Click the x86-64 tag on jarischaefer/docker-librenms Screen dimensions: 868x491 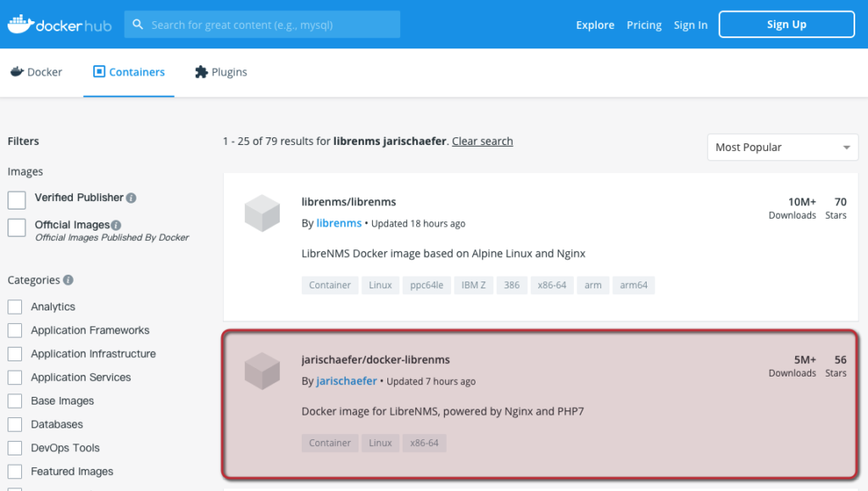(x=424, y=443)
